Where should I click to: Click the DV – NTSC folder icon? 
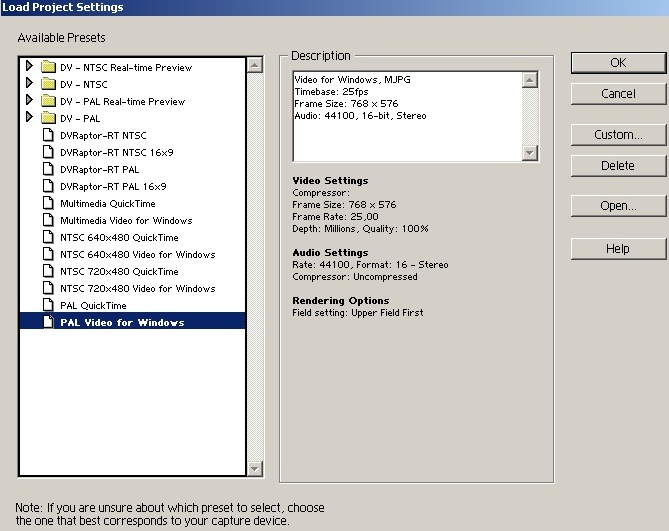(49, 84)
